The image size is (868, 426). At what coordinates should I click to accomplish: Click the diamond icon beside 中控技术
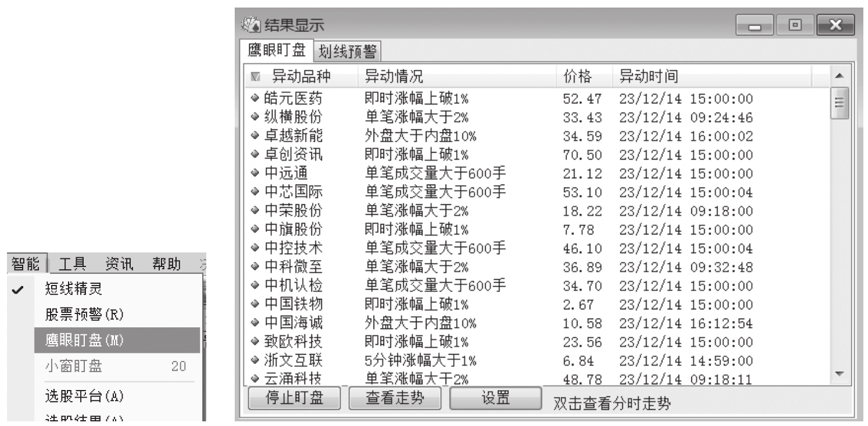[x=255, y=248]
